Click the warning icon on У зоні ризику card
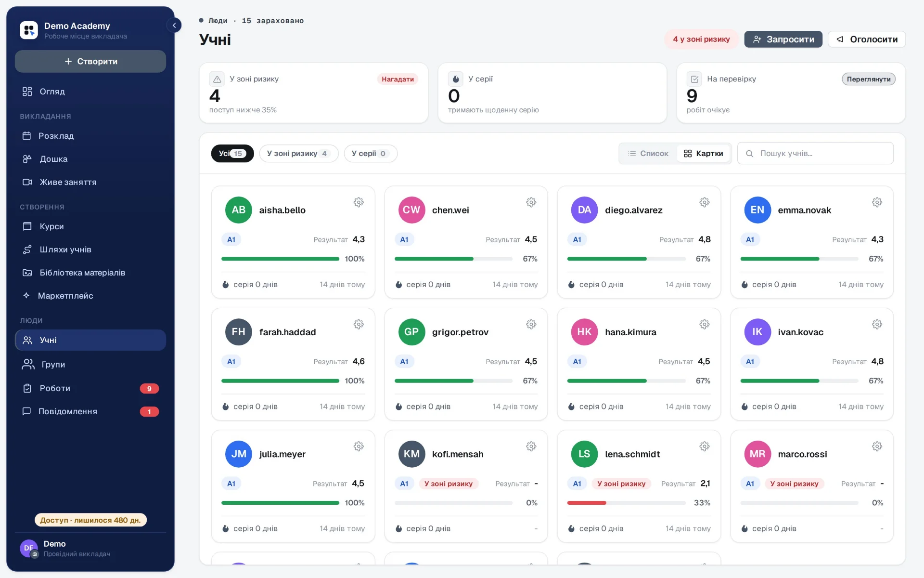Viewport: 924px width, 578px height. coord(217,79)
